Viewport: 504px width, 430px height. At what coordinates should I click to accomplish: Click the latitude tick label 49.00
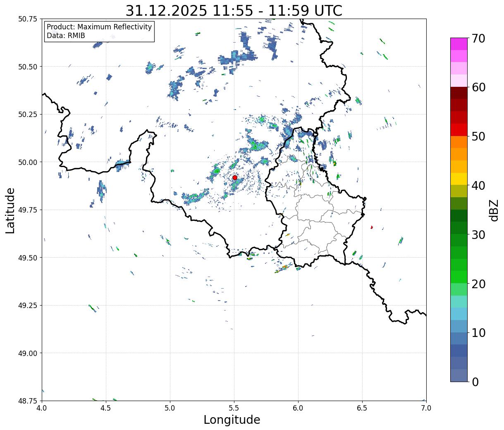coord(28,353)
